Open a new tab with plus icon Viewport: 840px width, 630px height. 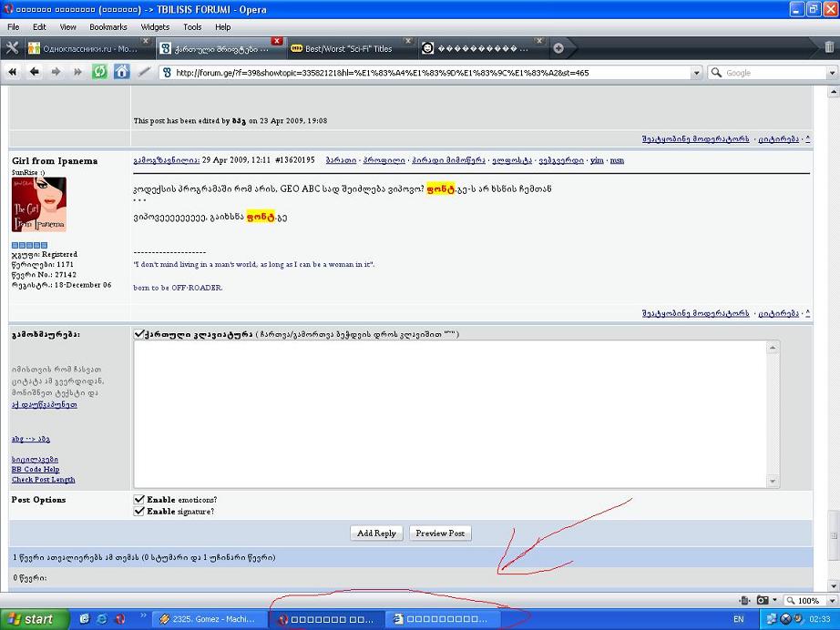tap(558, 48)
